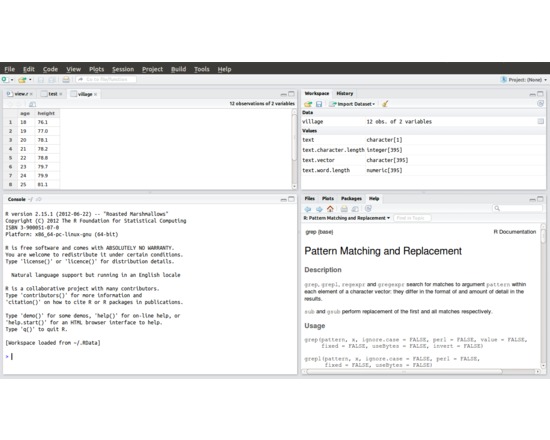Image resolution: width=550 pixels, height=440 pixels.
Task: Maximize the Console pane
Action: pyautogui.click(x=291, y=199)
